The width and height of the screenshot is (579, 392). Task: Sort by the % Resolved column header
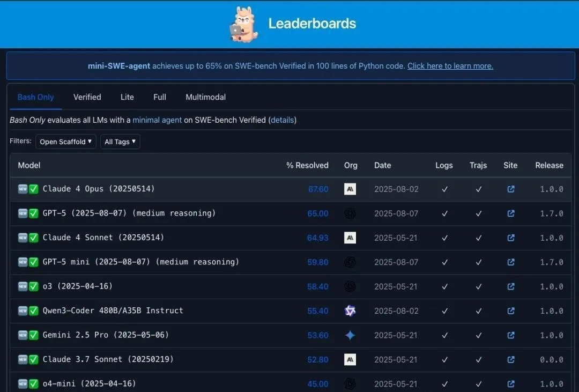(307, 166)
